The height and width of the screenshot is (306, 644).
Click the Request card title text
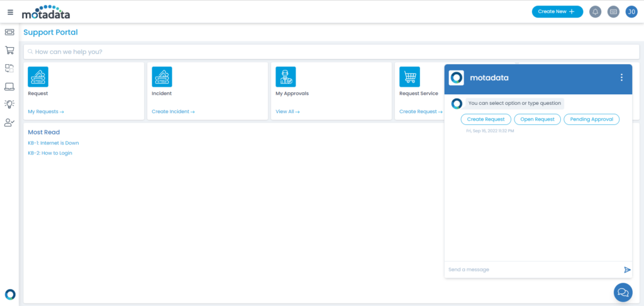[38, 94]
